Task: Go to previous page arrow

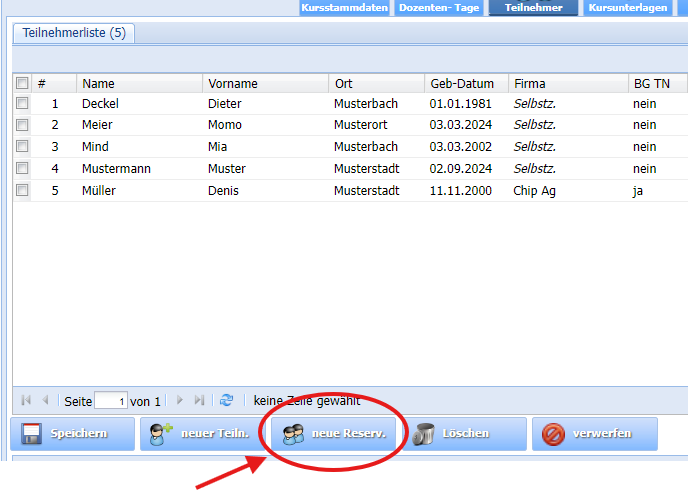Action: 45,400
